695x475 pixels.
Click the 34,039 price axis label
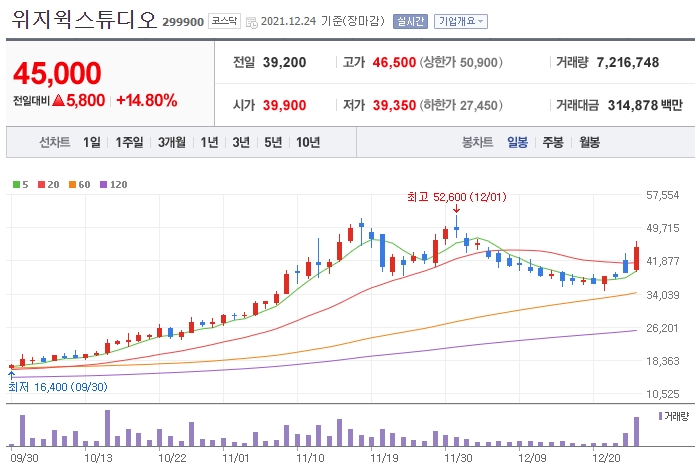pos(663,295)
